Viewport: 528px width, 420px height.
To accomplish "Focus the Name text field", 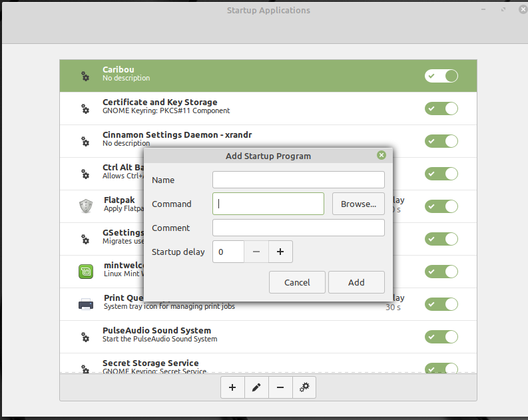I will coord(298,180).
